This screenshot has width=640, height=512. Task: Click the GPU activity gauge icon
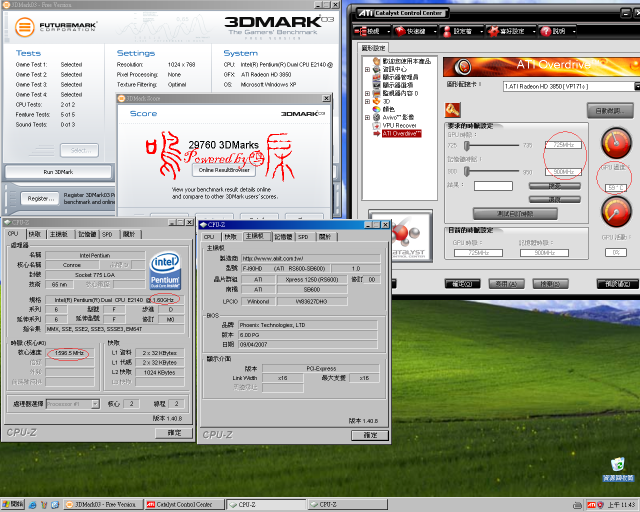pyautogui.click(x=616, y=211)
